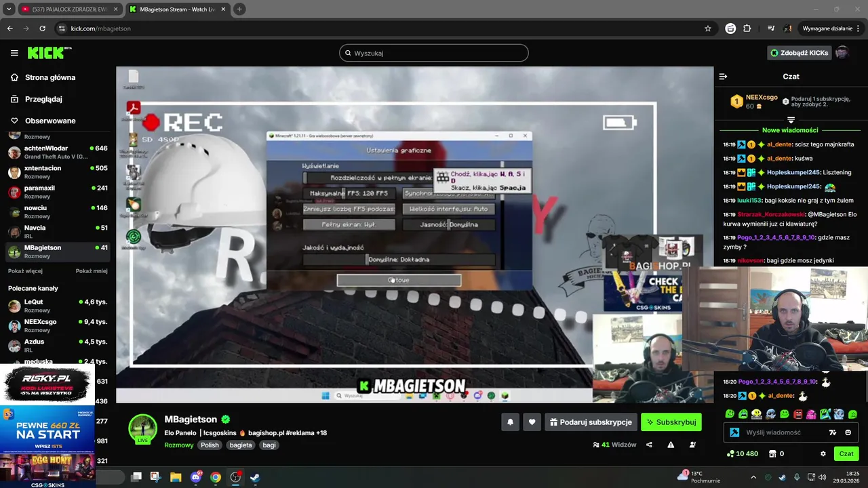Screen dimensions: 868x488
Task: Collapse the chat panel arrow
Action: point(723,77)
